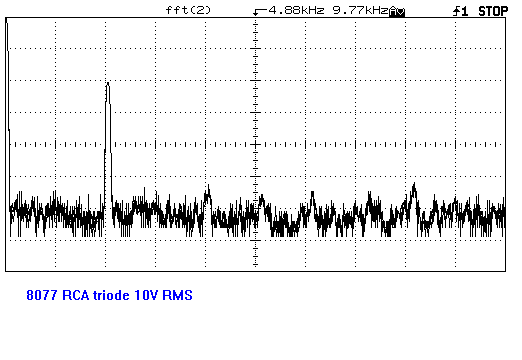
Task: Click the tip of the second harmonic peak
Action: pyautogui.click(x=108, y=83)
